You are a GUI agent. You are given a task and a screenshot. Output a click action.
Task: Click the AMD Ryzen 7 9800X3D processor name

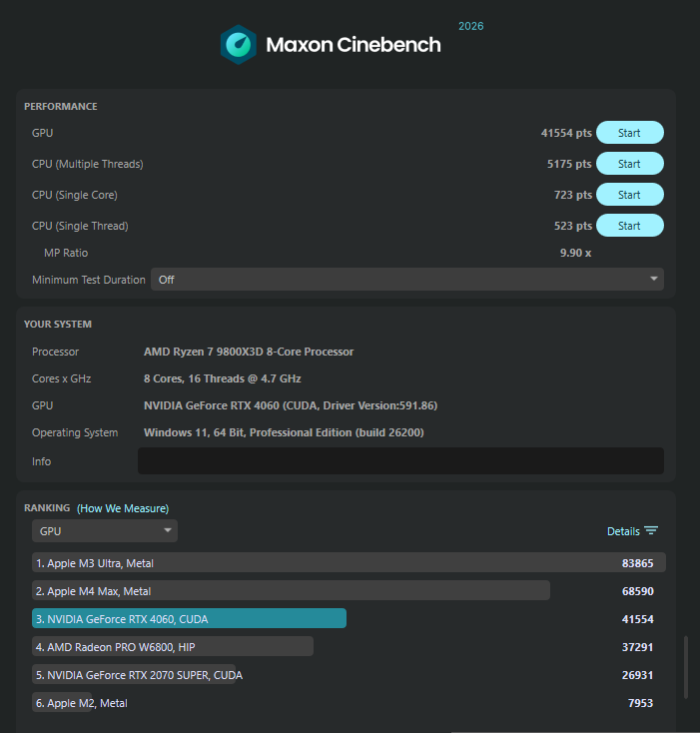[249, 352]
